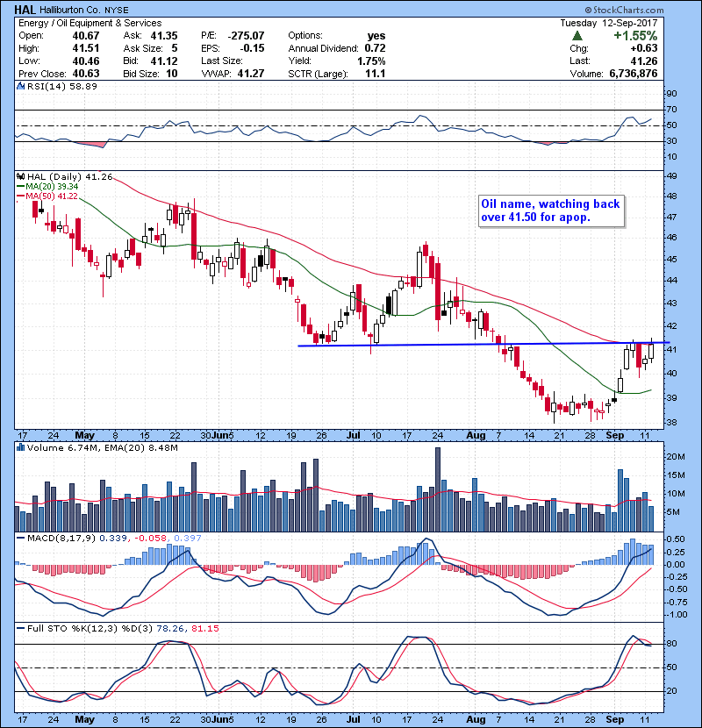Image resolution: width=702 pixels, height=728 pixels.
Task: Click the 'Jul' label on the price chart axis
Action: pyautogui.click(x=353, y=436)
